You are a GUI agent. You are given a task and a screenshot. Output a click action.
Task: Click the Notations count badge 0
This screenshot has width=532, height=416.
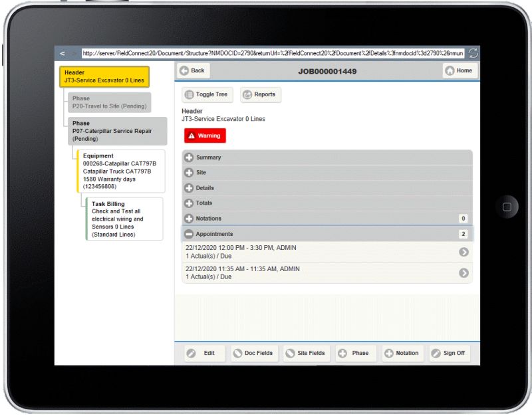463,219
